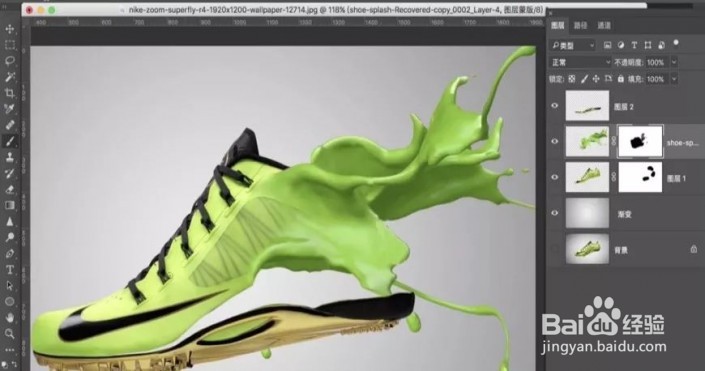Select the Zoom magnifier tool

[9, 333]
